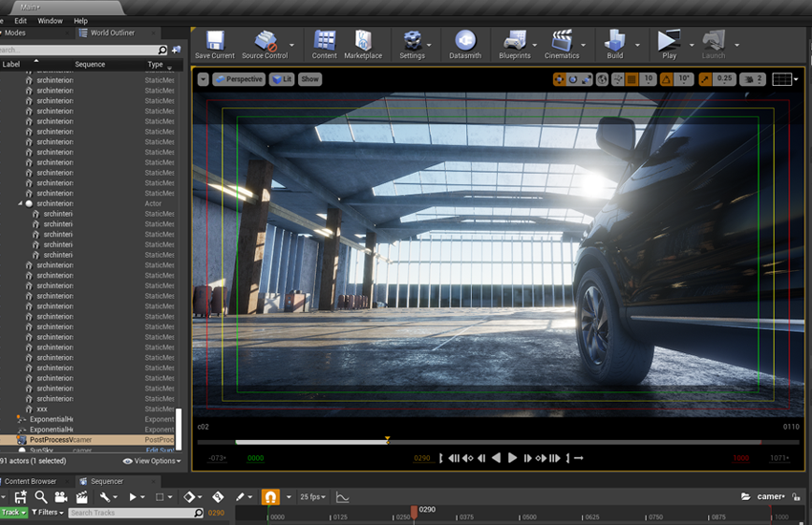812x525 pixels.
Task: Click the World Outliner search magnifier icon
Action: tap(162, 50)
